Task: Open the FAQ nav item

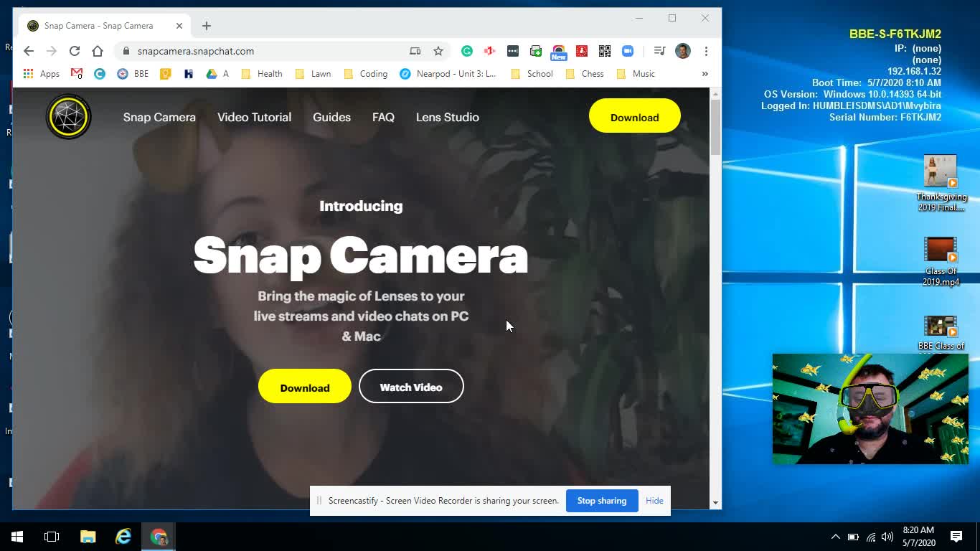Action: click(383, 117)
